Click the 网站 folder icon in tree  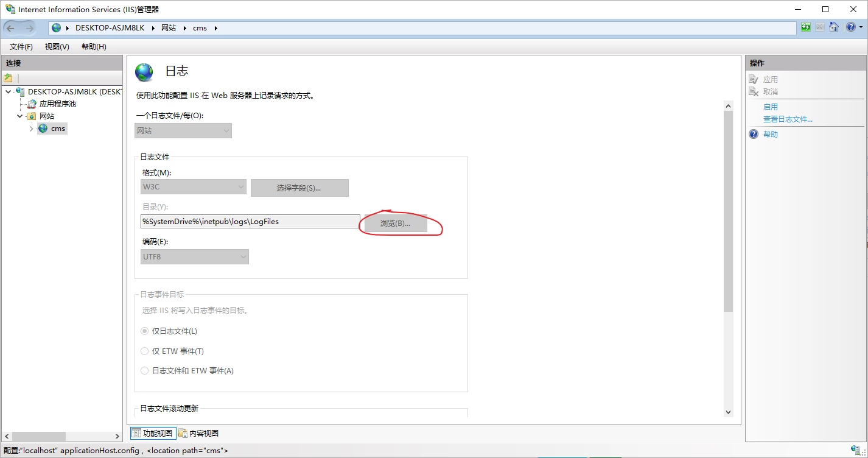32,116
